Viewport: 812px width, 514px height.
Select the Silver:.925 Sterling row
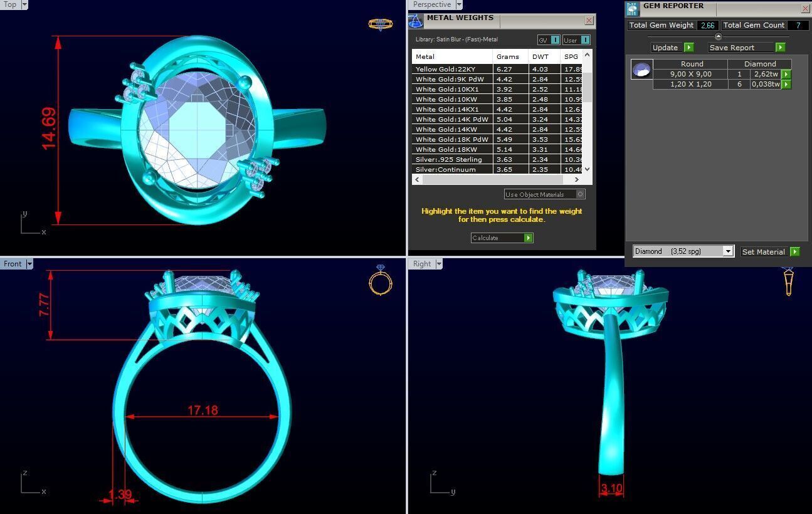coord(497,159)
